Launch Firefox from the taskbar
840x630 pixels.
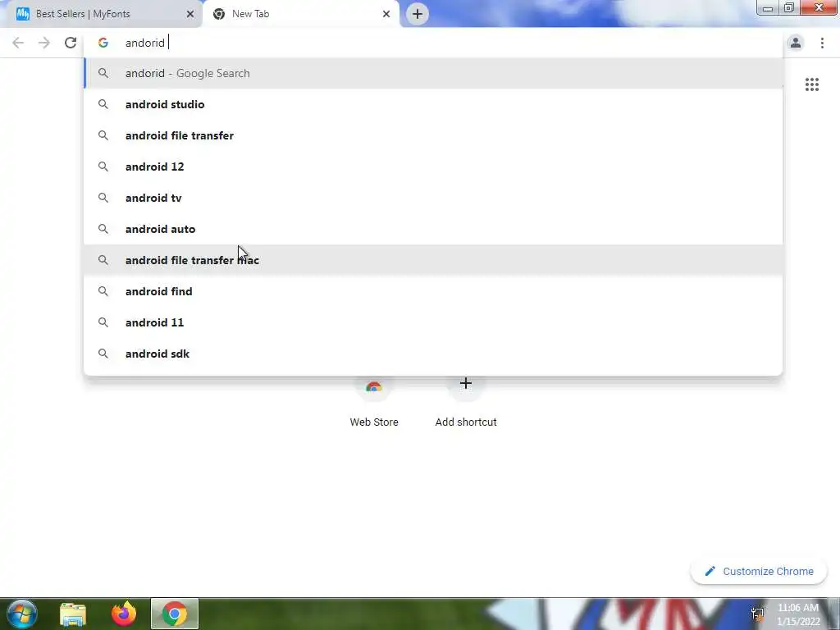click(x=124, y=614)
